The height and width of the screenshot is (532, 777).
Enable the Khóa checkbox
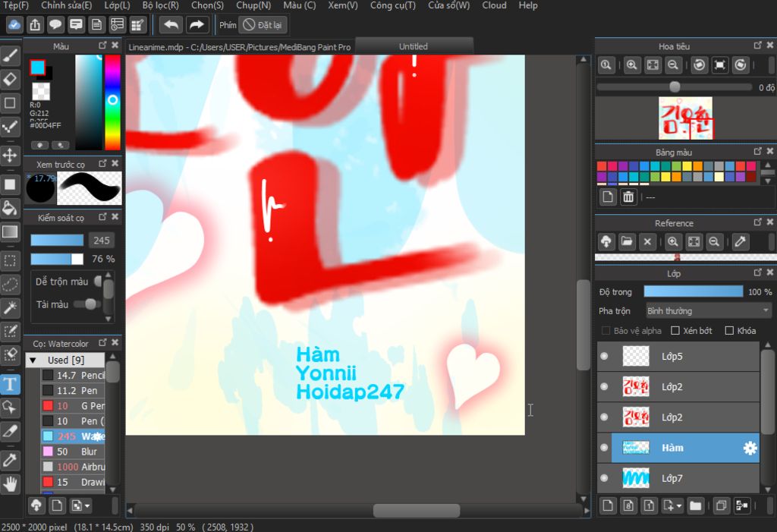pyautogui.click(x=729, y=331)
